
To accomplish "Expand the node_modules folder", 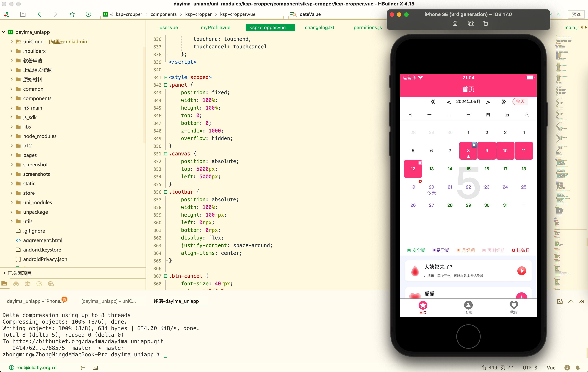I will pos(11,136).
